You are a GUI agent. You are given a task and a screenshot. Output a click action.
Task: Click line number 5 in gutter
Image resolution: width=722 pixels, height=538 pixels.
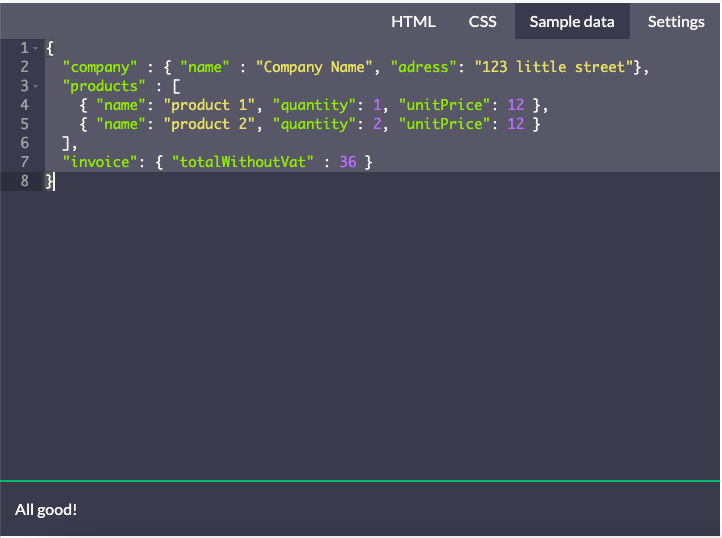[24, 124]
